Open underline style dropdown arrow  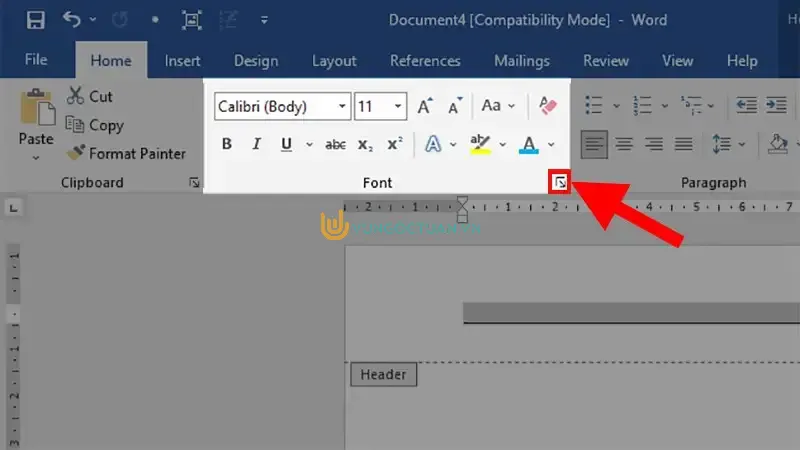(x=309, y=144)
